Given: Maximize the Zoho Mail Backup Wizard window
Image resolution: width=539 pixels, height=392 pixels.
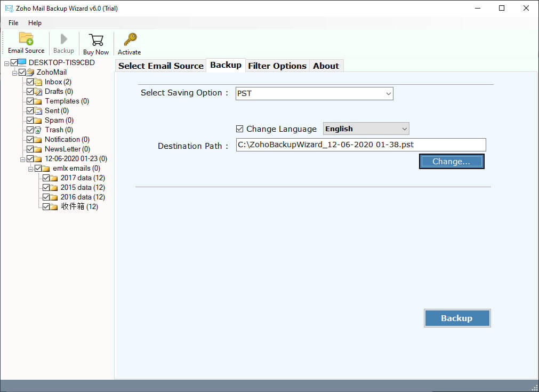Looking at the screenshot, I should tap(502, 8).
